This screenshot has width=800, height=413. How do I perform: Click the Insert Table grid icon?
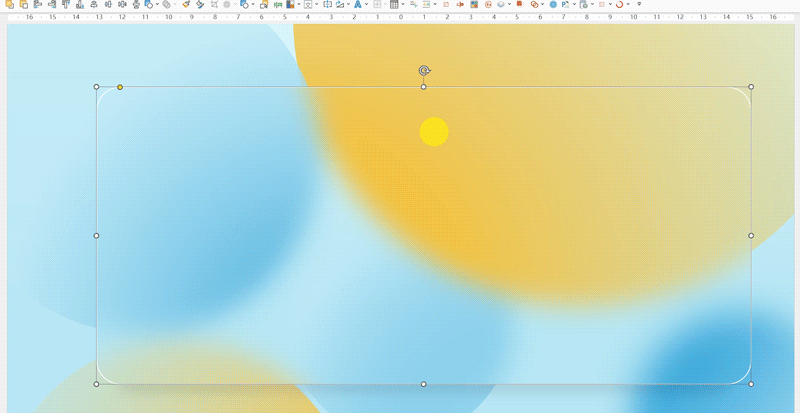click(394, 4)
